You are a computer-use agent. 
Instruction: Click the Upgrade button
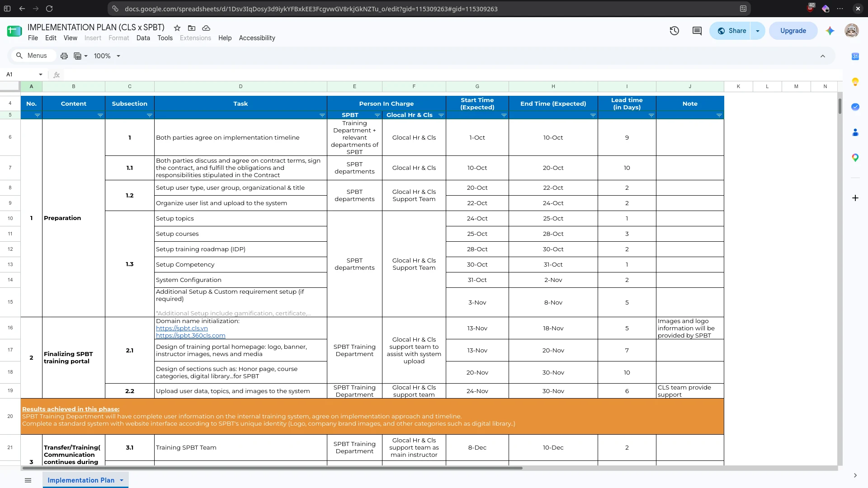pos(793,31)
